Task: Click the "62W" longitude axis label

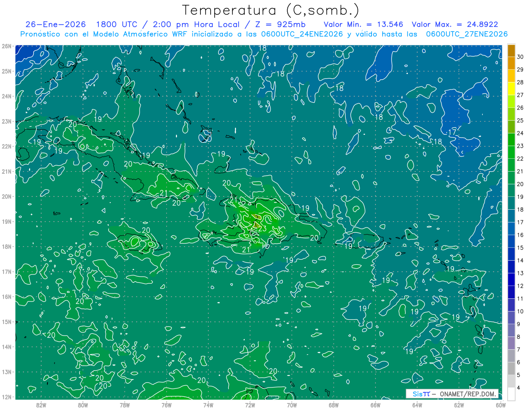Action: [459, 405]
